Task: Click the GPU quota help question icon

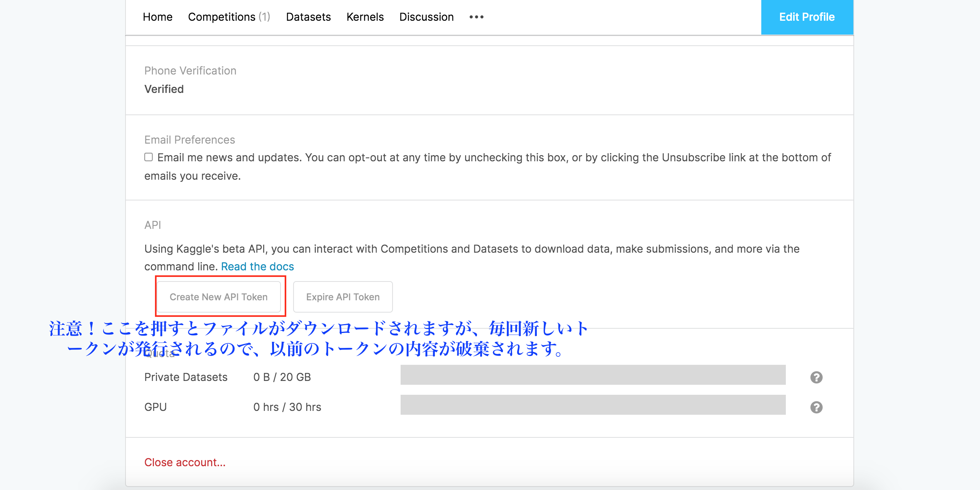Action: click(816, 407)
